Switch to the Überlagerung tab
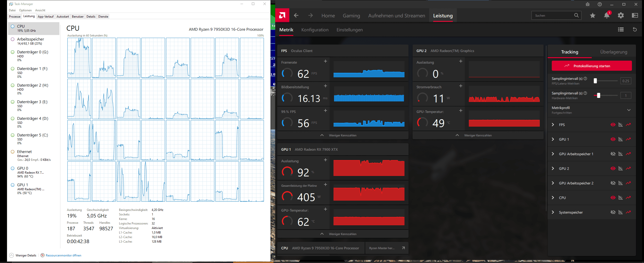 pos(614,52)
